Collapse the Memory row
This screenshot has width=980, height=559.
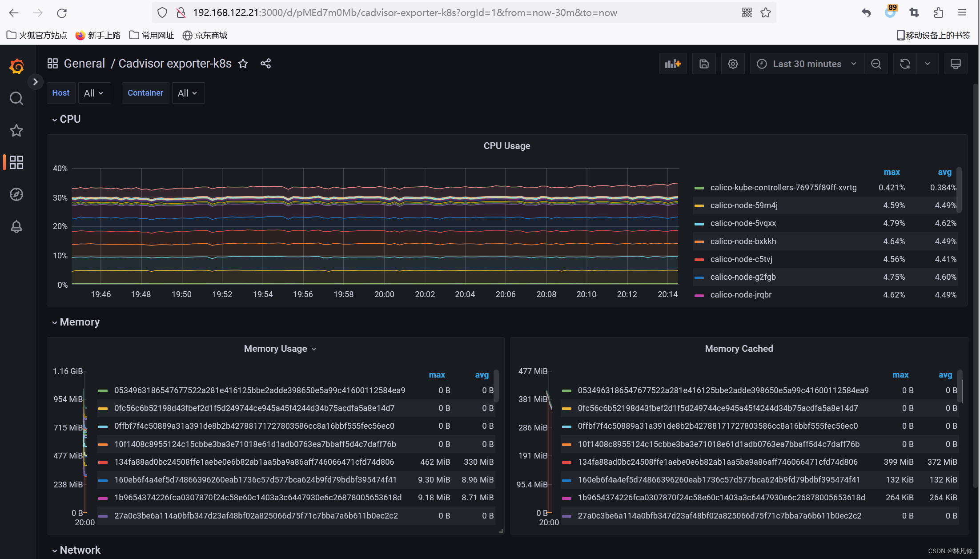click(x=76, y=322)
